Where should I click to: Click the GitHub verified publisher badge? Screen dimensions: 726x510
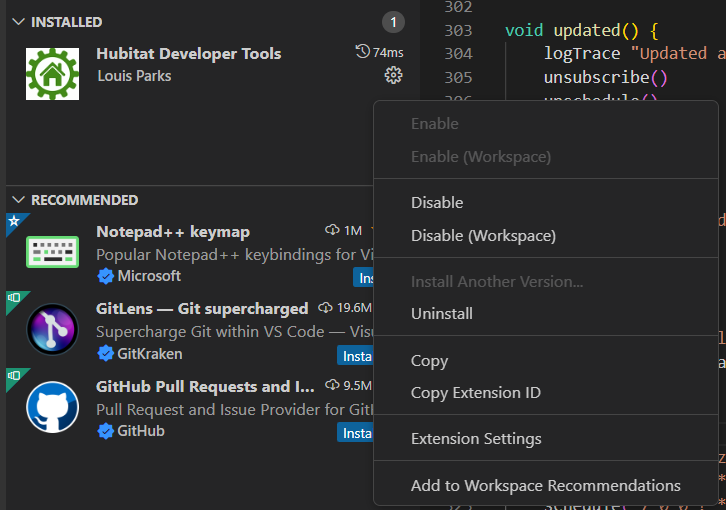(106, 431)
